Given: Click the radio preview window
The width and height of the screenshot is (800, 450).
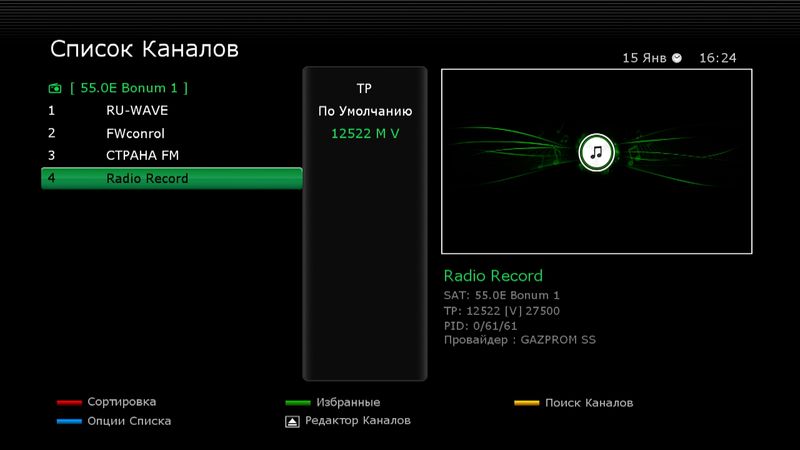Looking at the screenshot, I should (x=596, y=160).
